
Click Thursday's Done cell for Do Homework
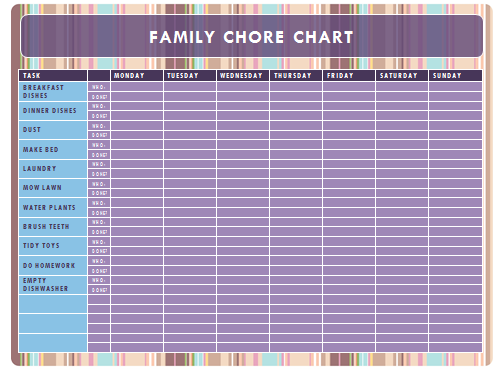click(x=296, y=271)
